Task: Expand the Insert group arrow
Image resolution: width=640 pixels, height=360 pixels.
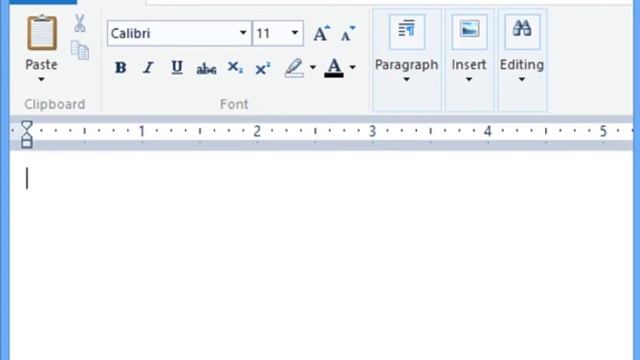Action: coord(469,80)
